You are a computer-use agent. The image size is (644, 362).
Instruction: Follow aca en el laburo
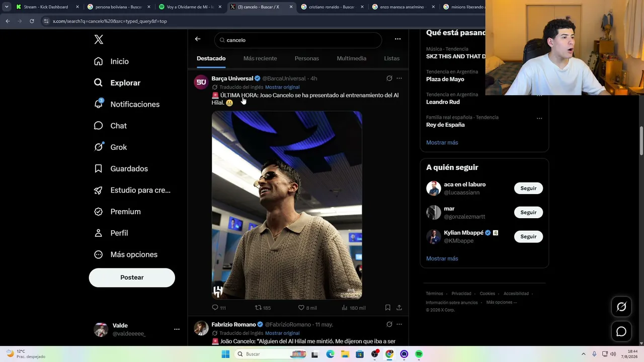coord(528,188)
